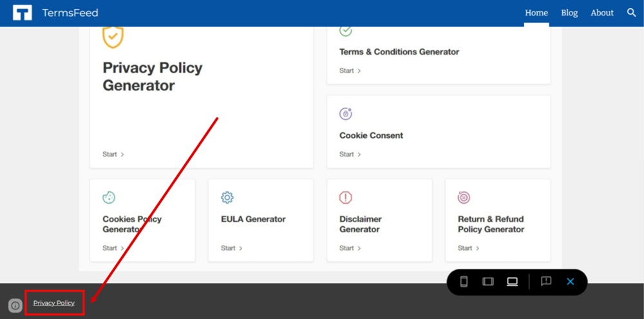
Task: Click the Return & Refund icon
Action: pyautogui.click(x=464, y=197)
